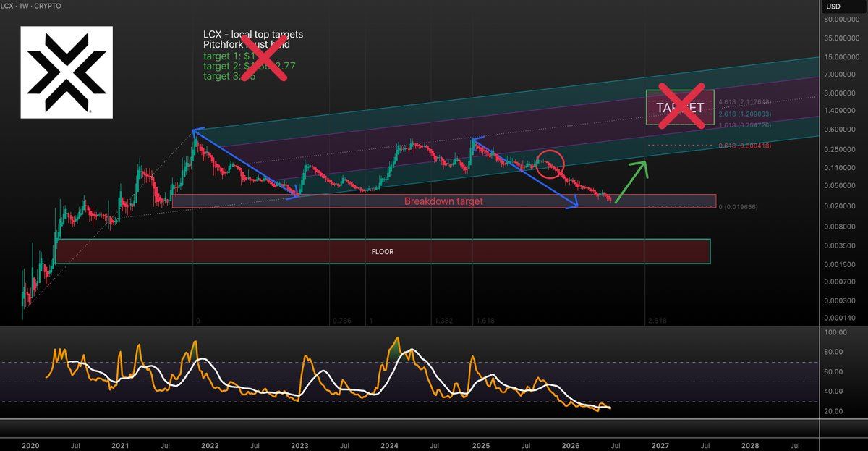Click Fib time zone label 1.382
This screenshot has width=868, height=451.
pos(444,320)
